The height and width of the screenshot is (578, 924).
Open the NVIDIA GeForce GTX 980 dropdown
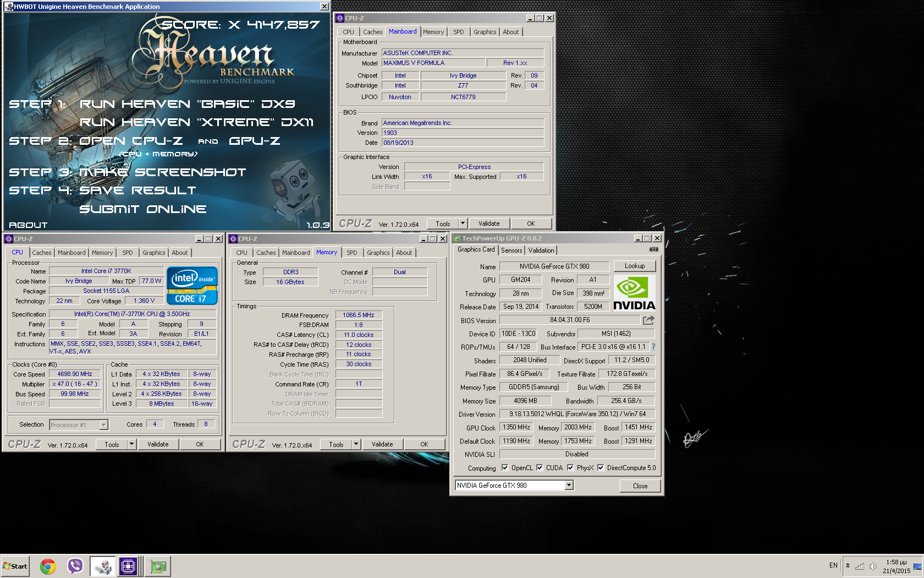pos(569,486)
